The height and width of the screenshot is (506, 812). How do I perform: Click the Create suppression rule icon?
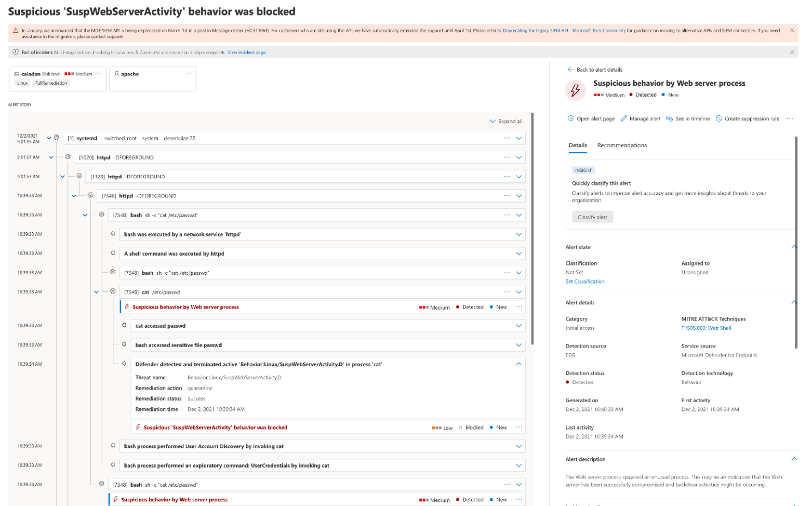click(x=719, y=118)
